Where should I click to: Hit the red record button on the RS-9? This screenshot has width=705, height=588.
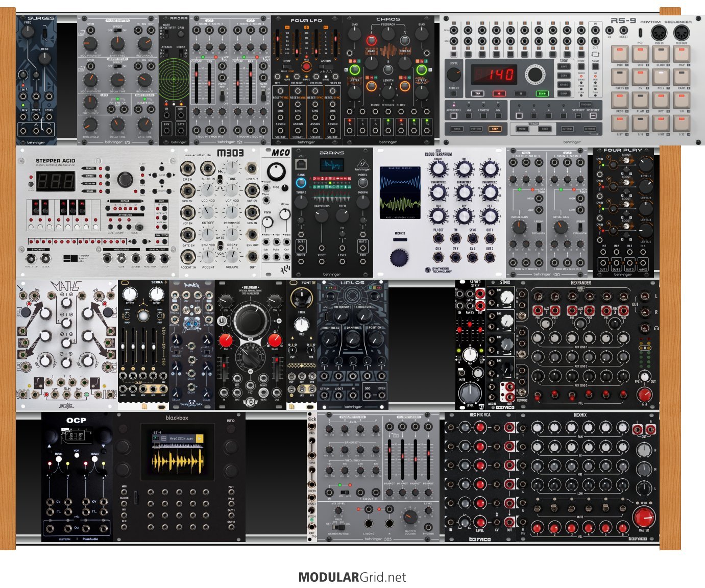(499, 93)
